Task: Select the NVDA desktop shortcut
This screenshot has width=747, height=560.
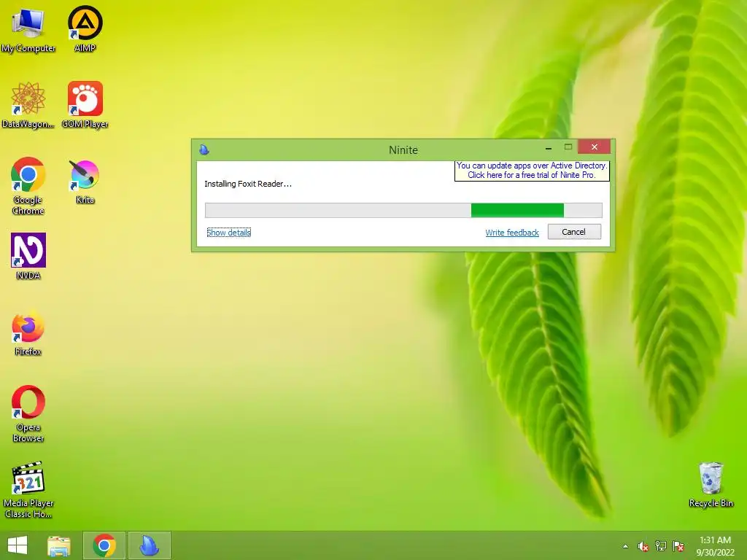Action: coord(28,256)
